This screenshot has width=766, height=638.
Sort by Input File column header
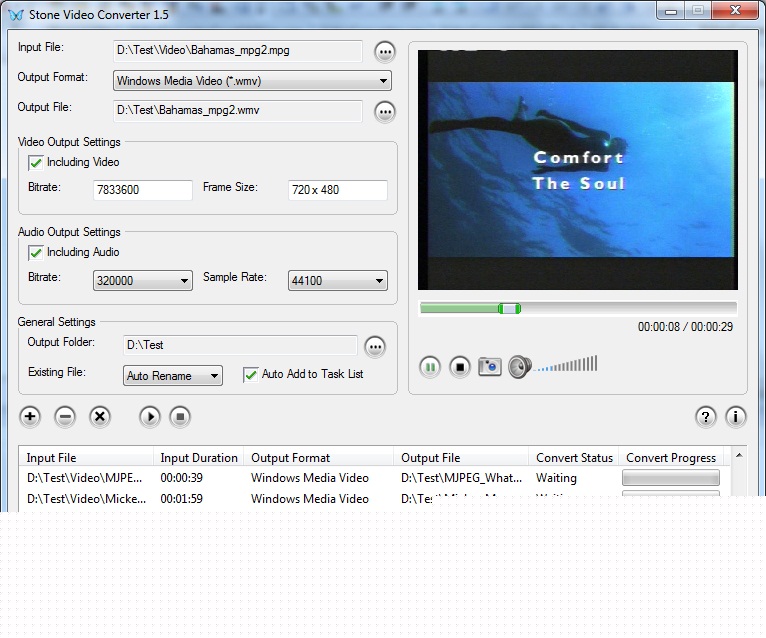[86, 458]
